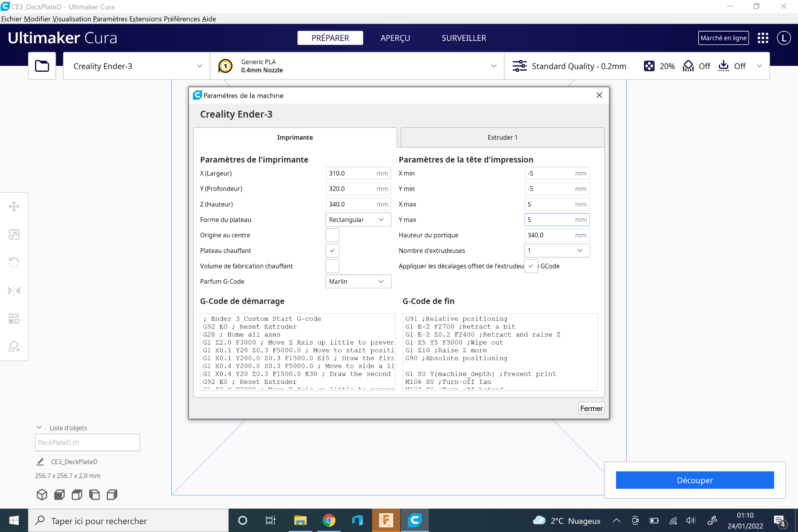Screen dimensions: 798x532
Task: Expand the print settings panel chevron
Action: click(x=759, y=66)
